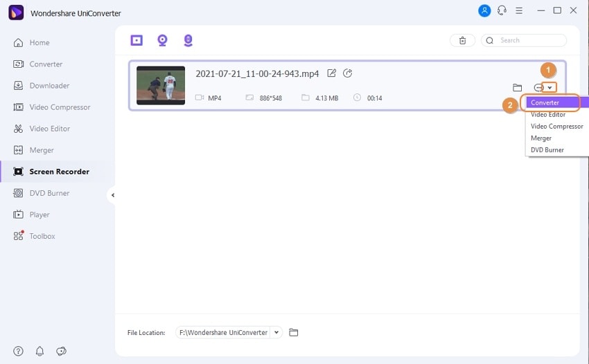Collapse the sidebar with arrow handle
589x364 pixels.
click(x=112, y=195)
